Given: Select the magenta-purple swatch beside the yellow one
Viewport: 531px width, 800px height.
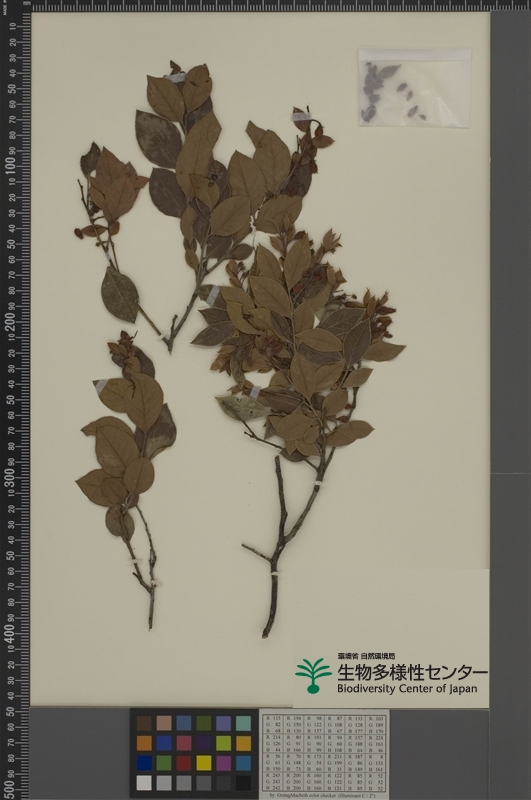Looking at the screenshot, I should pyautogui.click(x=223, y=763).
